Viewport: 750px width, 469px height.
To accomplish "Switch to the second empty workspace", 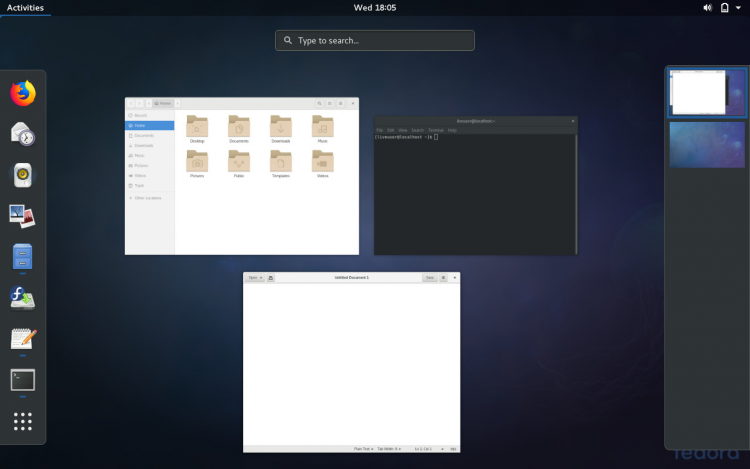I will coord(706,145).
